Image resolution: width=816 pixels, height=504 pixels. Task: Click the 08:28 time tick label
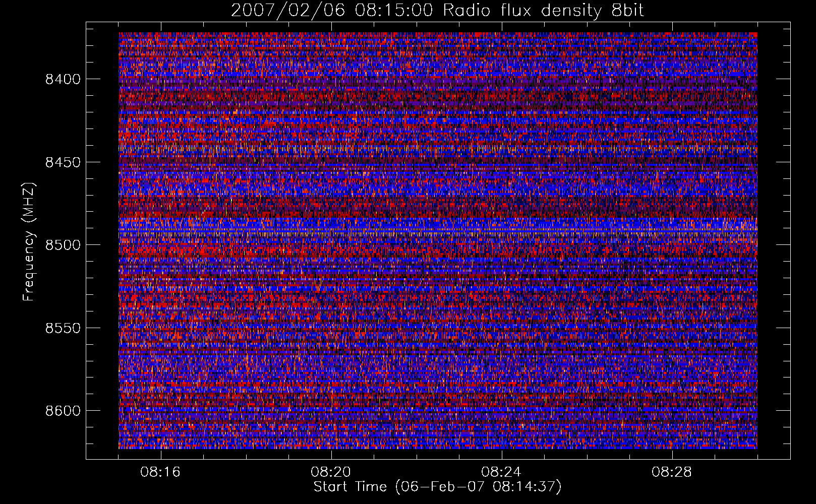(x=672, y=472)
